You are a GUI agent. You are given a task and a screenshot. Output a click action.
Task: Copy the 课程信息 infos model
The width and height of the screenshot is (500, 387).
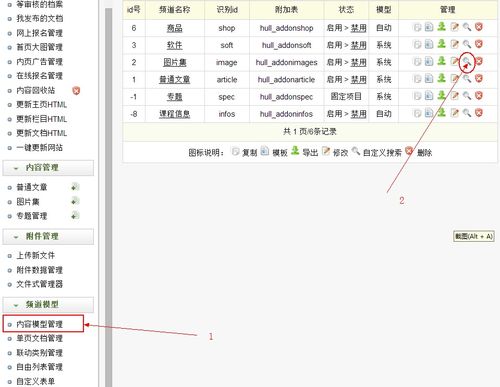point(417,113)
